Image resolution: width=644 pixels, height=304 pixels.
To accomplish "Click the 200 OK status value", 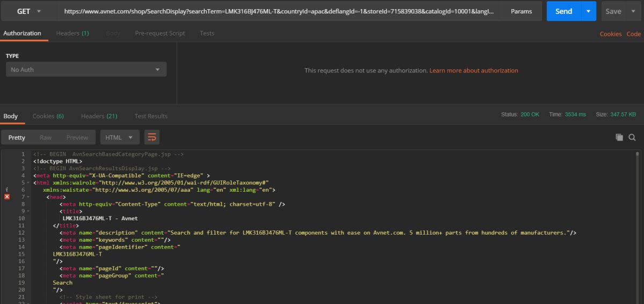I will (x=530, y=114).
